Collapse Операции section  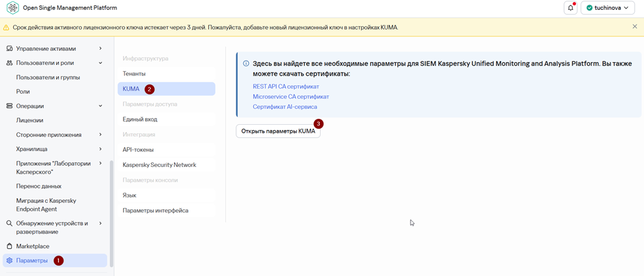click(x=101, y=106)
